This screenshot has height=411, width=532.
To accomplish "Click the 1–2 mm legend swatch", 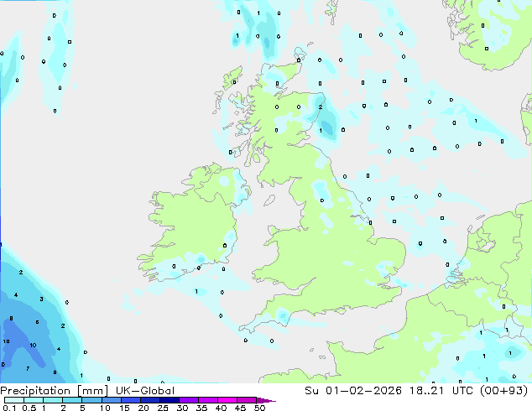I will coord(53,400).
